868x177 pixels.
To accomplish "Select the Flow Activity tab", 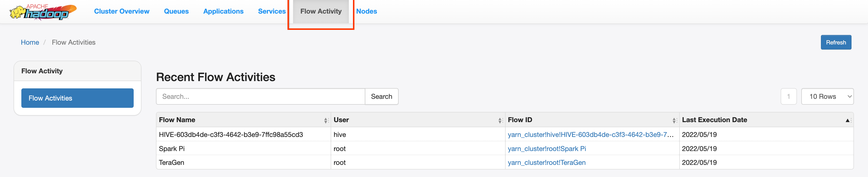I will pyautogui.click(x=321, y=11).
